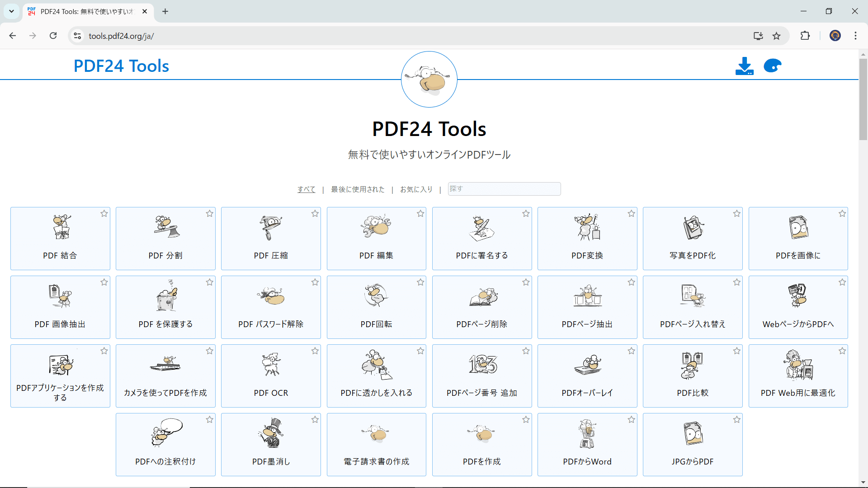
Task: Open the PDF 編集 edit tool
Action: click(376, 239)
